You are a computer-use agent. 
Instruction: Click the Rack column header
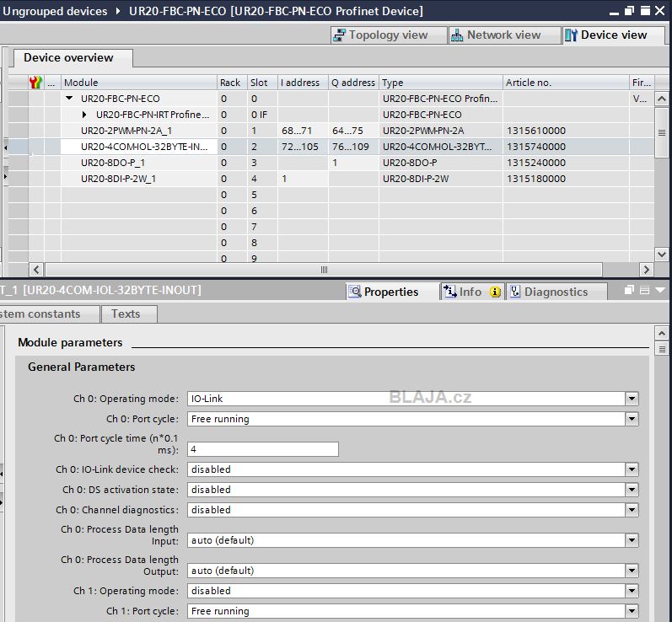(232, 83)
